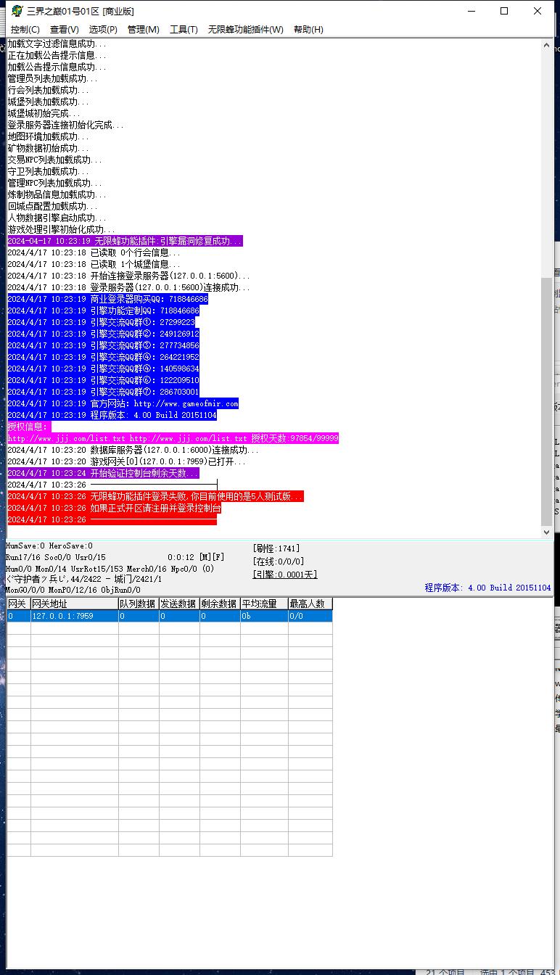
Task: Click the 剩余数据 column header
Action: click(x=220, y=604)
